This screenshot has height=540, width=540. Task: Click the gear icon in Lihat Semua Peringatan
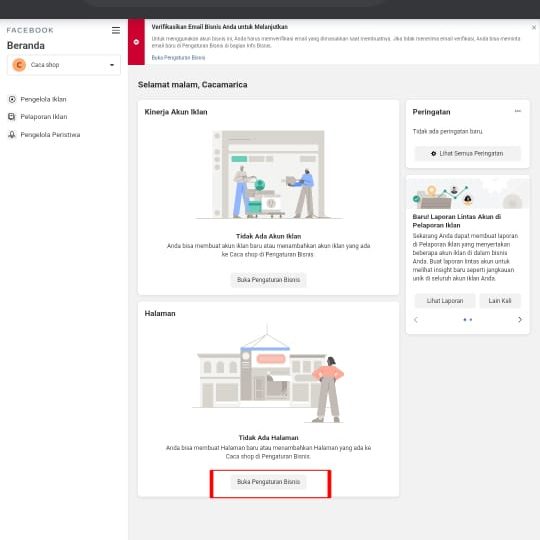click(x=434, y=154)
